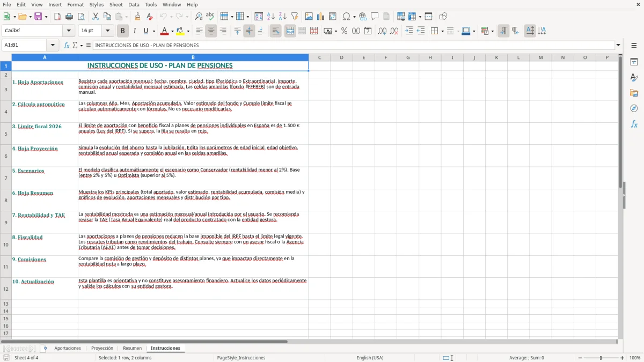
Task: Adjust the zoom slider
Action: click(x=601, y=358)
